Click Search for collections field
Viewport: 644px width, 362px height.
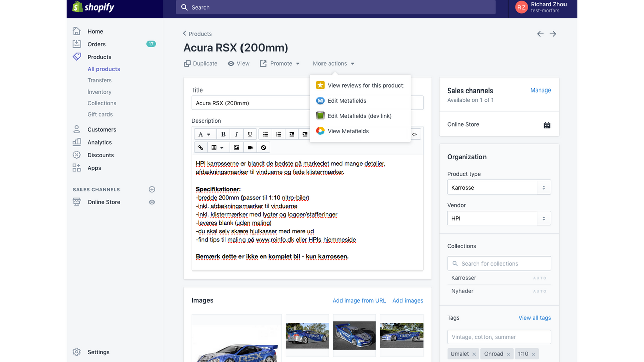499,263
